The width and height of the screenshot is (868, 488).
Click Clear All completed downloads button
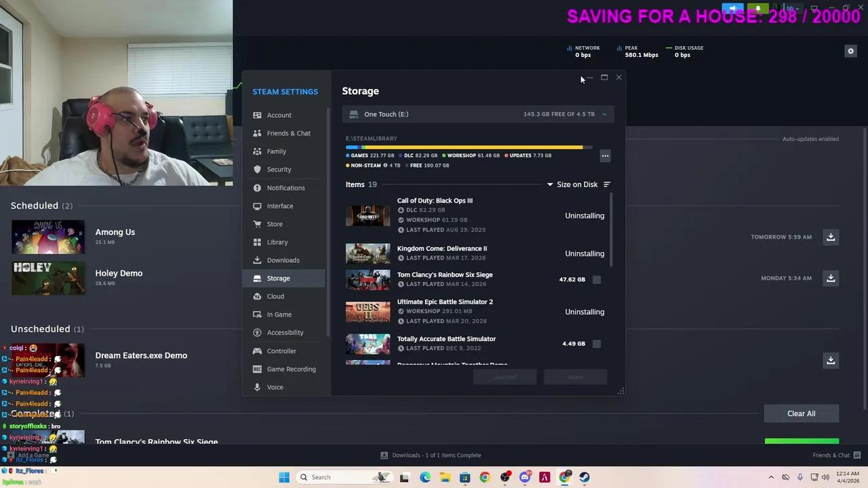802,413
